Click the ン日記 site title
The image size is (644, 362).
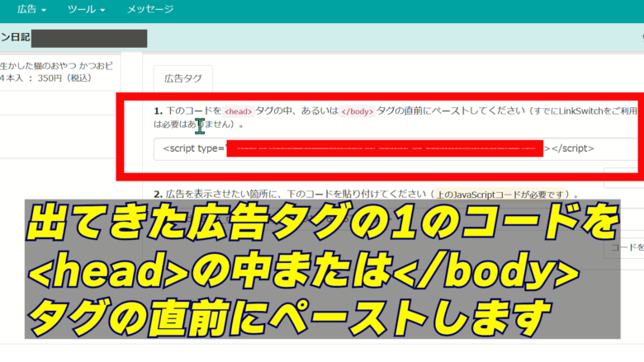click(x=15, y=38)
